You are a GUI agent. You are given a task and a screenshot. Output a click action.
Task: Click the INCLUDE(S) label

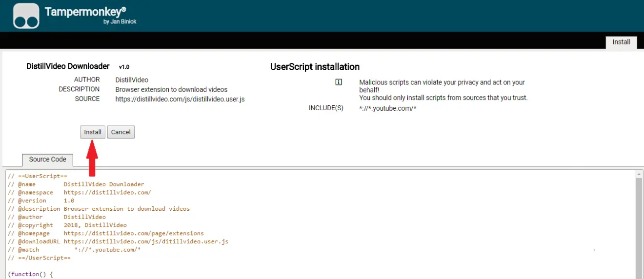(326, 108)
